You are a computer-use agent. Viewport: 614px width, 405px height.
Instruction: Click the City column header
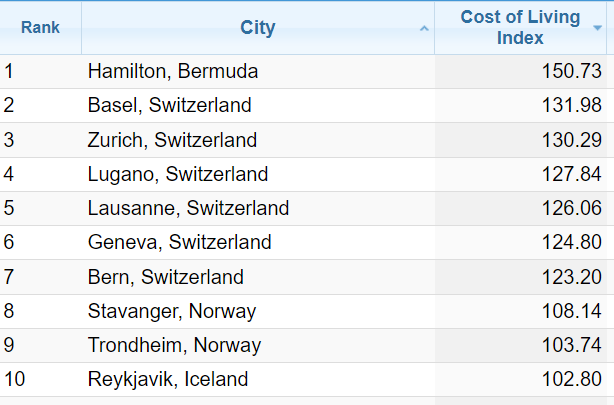pos(257,28)
